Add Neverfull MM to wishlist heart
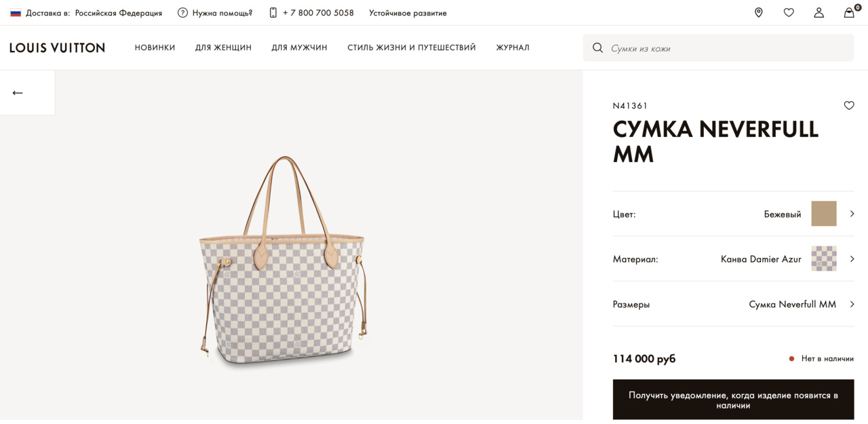Screen dimensions: 868x424 tap(849, 105)
